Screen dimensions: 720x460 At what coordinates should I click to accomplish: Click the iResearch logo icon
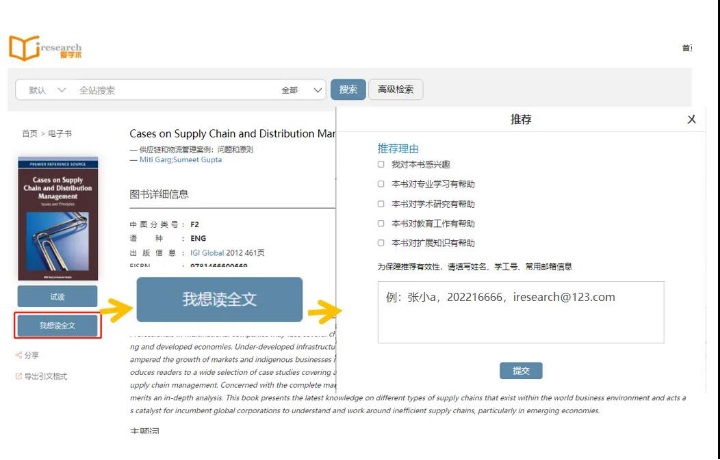[x=23, y=48]
